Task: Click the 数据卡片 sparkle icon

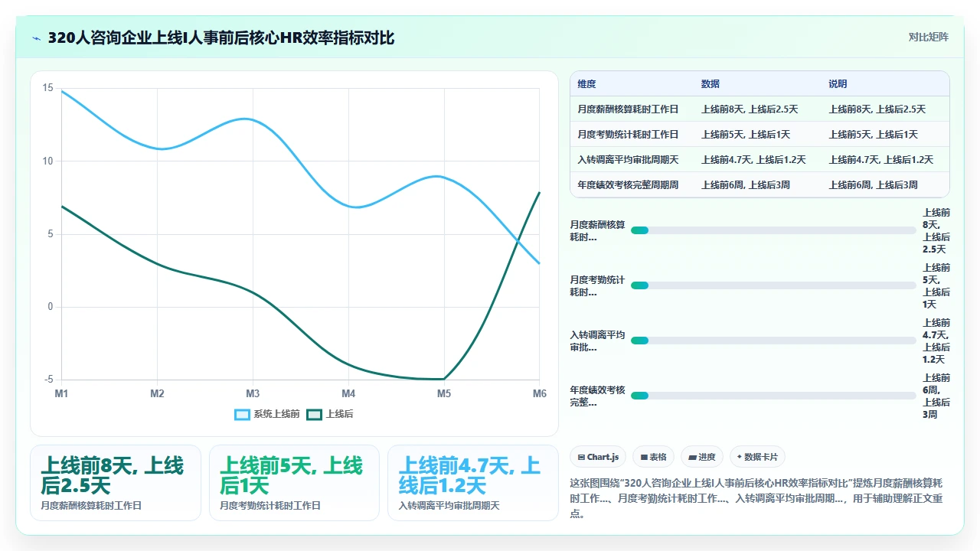Action: (x=740, y=457)
